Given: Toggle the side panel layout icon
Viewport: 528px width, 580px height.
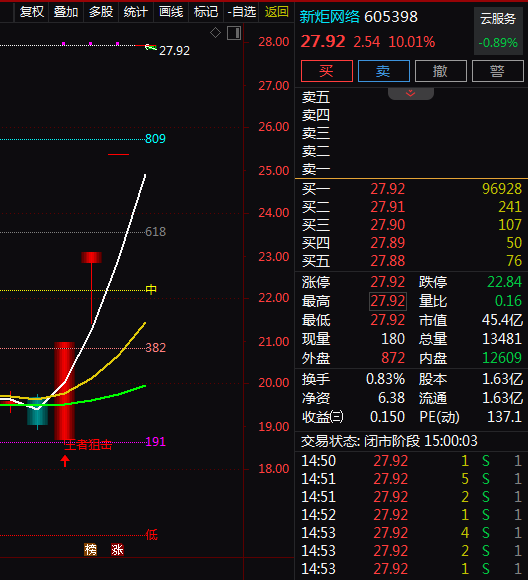Looking at the screenshot, I should coord(234,33).
